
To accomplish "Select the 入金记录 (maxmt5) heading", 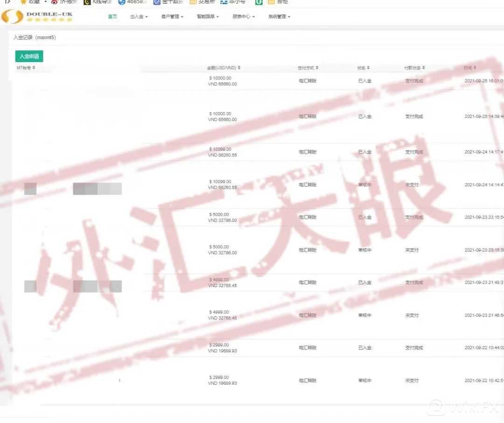I will 35,37.
